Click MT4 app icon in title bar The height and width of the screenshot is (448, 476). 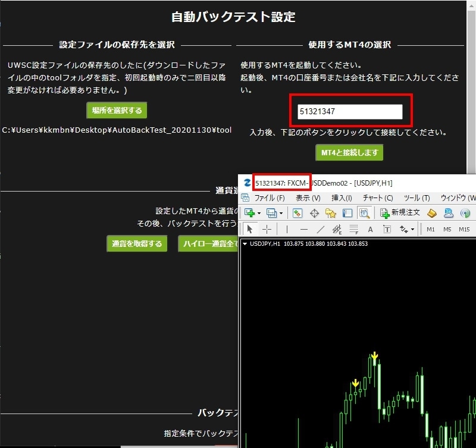[x=248, y=183]
